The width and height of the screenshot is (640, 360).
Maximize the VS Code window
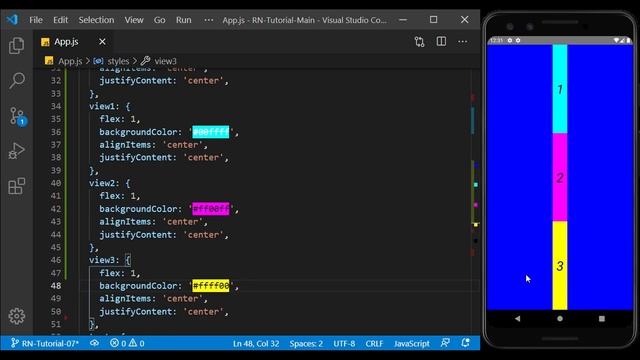pos(433,20)
